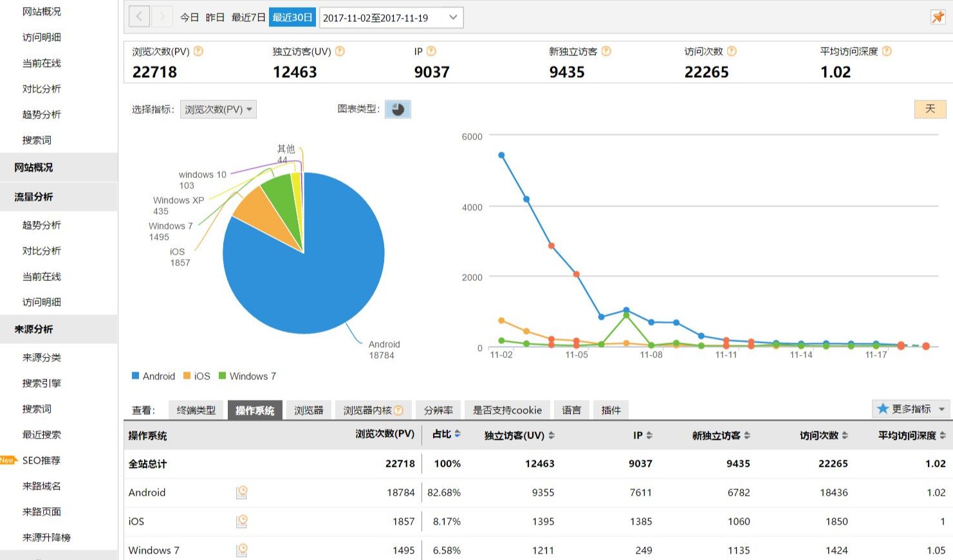Open the date range dropdown

(x=391, y=17)
